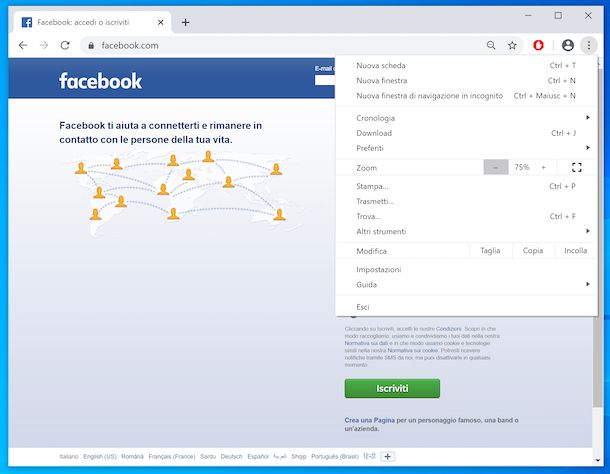Click the browser back arrow
The height and width of the screenshot is (474, 610).
coord(23,45)
